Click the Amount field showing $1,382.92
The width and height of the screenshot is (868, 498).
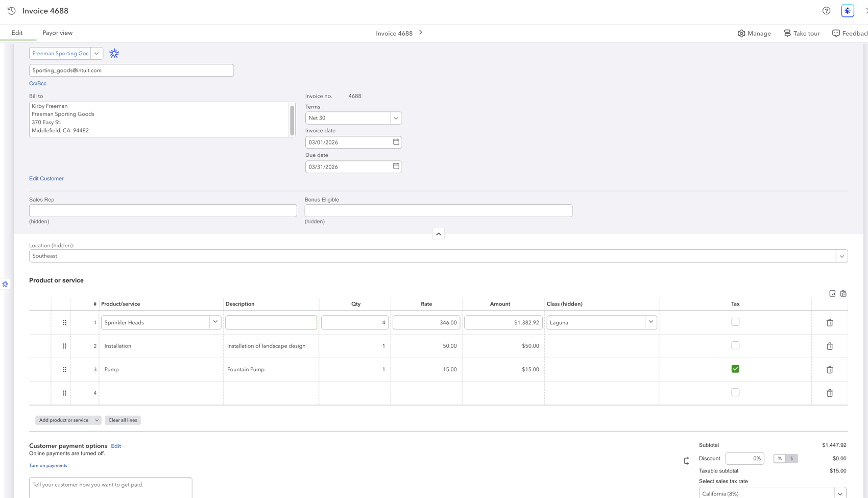pos(503,322)
